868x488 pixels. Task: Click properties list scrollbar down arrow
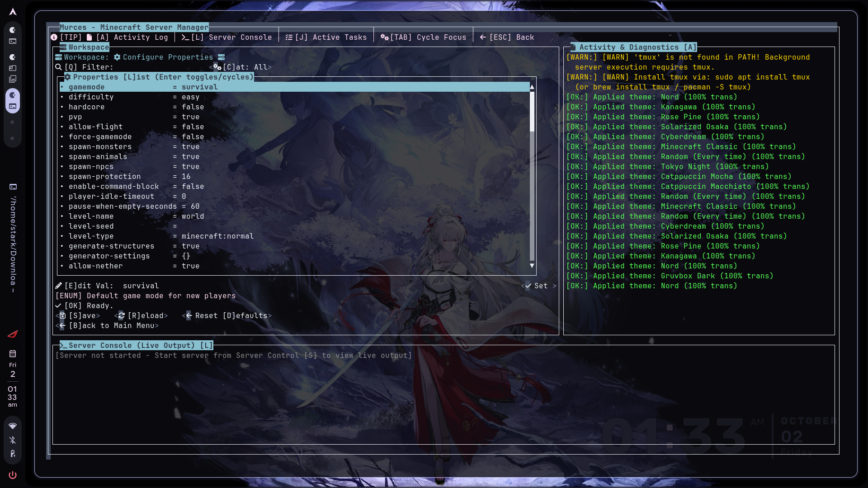(x=532, y=266)
